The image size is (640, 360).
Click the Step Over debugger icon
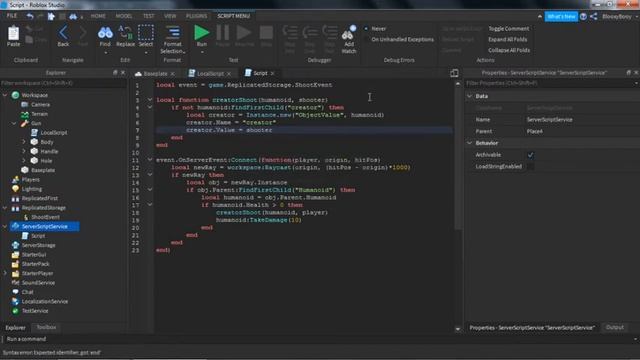pos(310,33)
